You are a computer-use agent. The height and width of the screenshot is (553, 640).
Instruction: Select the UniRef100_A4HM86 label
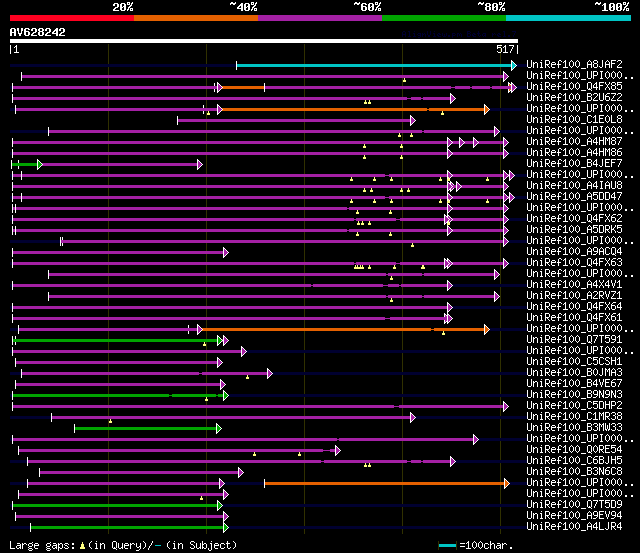(x=574, y=153)
